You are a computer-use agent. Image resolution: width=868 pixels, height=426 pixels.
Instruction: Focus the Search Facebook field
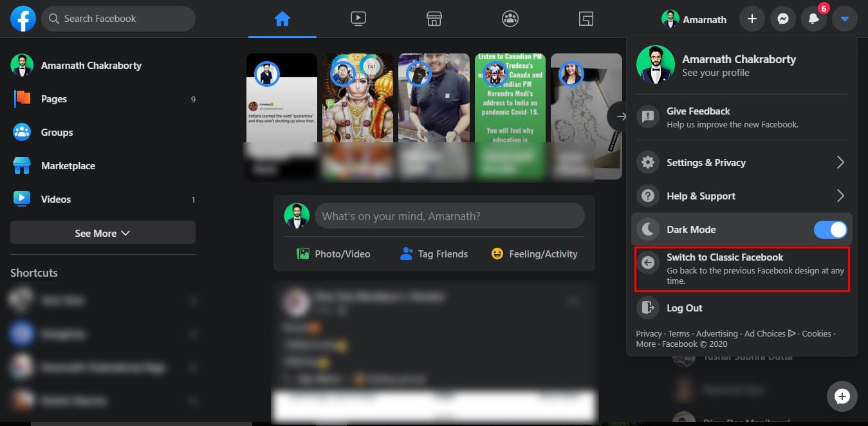[x=118, y=19]
